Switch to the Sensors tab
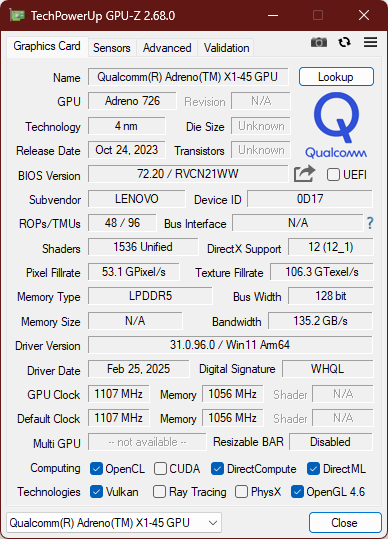 pos(112,48)
